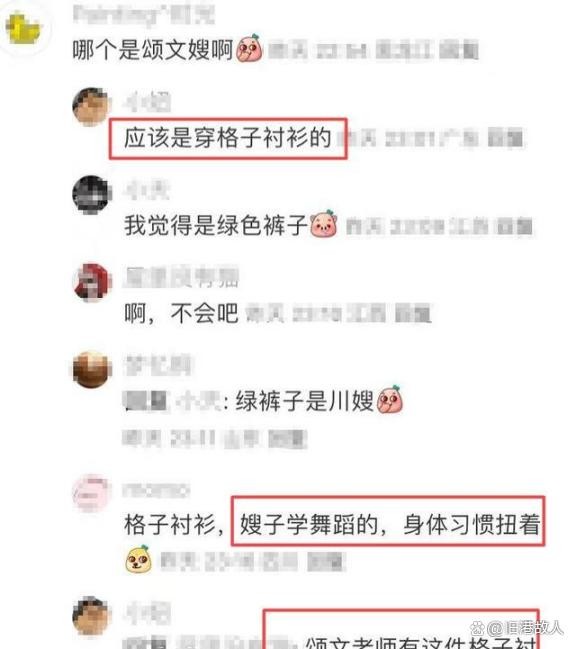Click the peach emoji after 哪个是颂文嫂啊
The image size is (576, 649).
249,48
